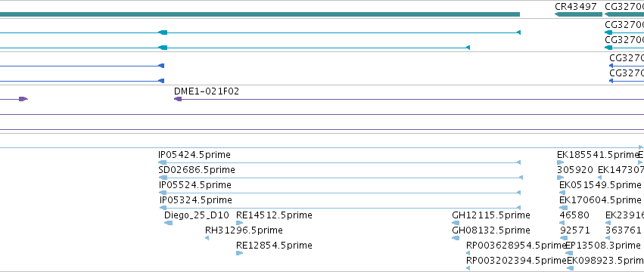Image resolution: width=644 pixels, height=272 pixels.
Task: Open the 305920 EST label
Action: [575, 170]
